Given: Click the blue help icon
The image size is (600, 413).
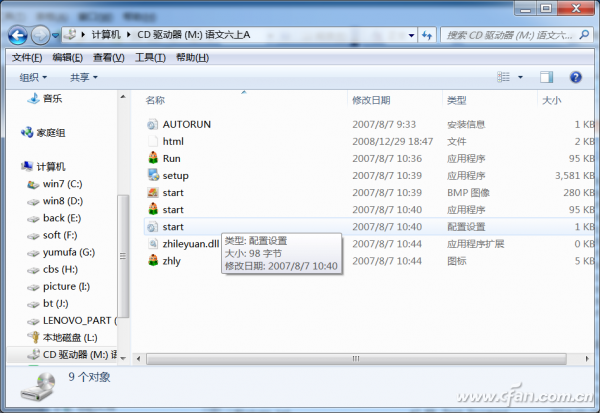Looking at the screenshot, I should [x=576, y=77].
